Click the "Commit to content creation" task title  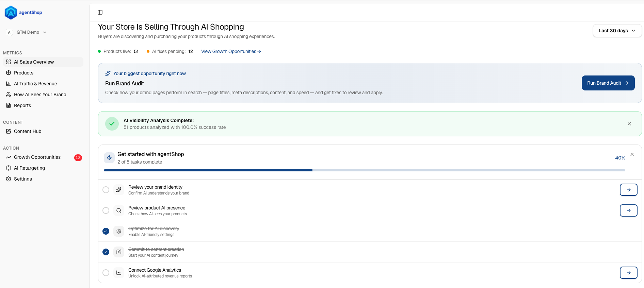pos(156,249)
